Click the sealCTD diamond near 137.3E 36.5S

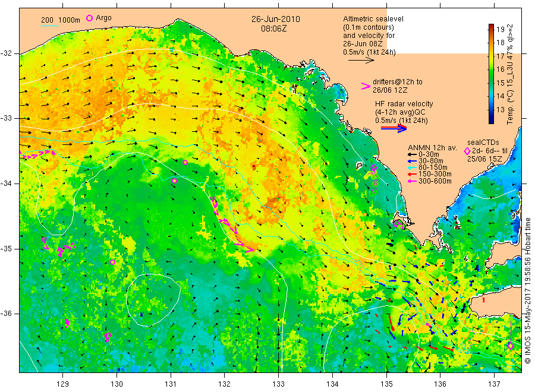click(x=511, y=346)
